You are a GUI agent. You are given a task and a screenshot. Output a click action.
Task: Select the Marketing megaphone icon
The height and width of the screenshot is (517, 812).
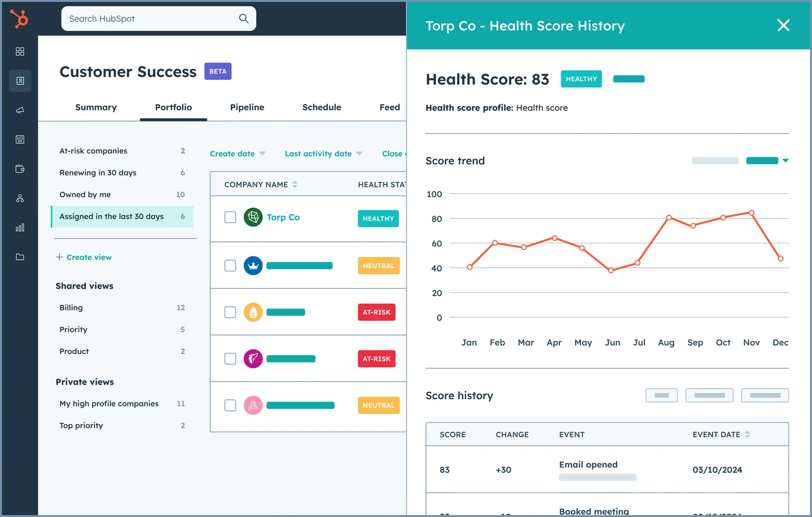click(19, 110)
